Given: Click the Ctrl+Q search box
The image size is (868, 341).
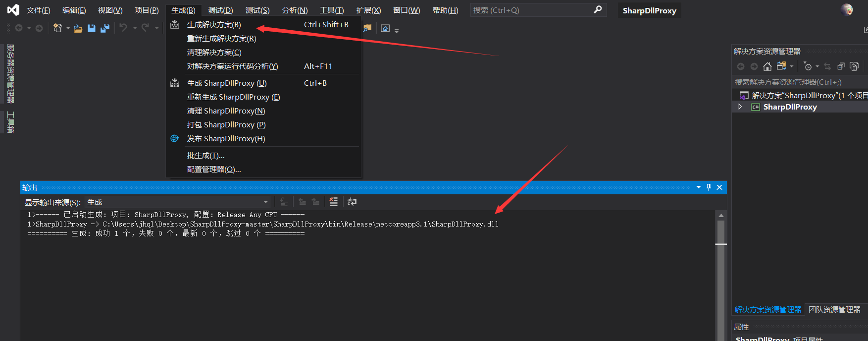Looking at the screenshot, I should (x=539, y=10).
